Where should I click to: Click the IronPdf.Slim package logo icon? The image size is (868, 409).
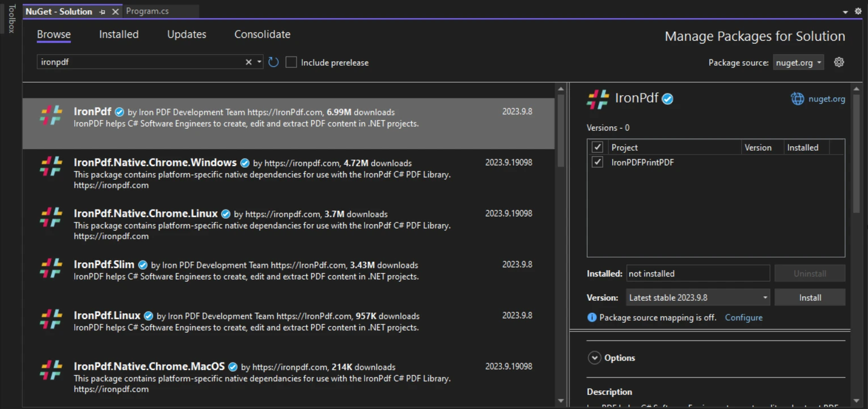tap(51, 269)
